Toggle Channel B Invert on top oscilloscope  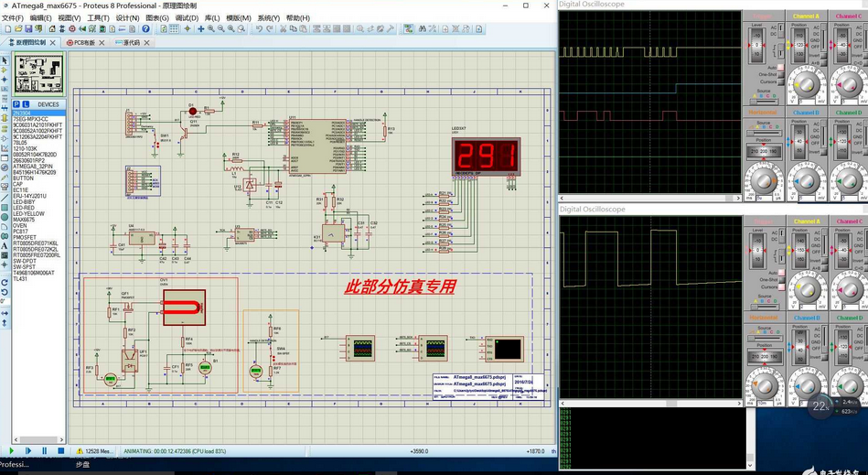pos(824,152)
